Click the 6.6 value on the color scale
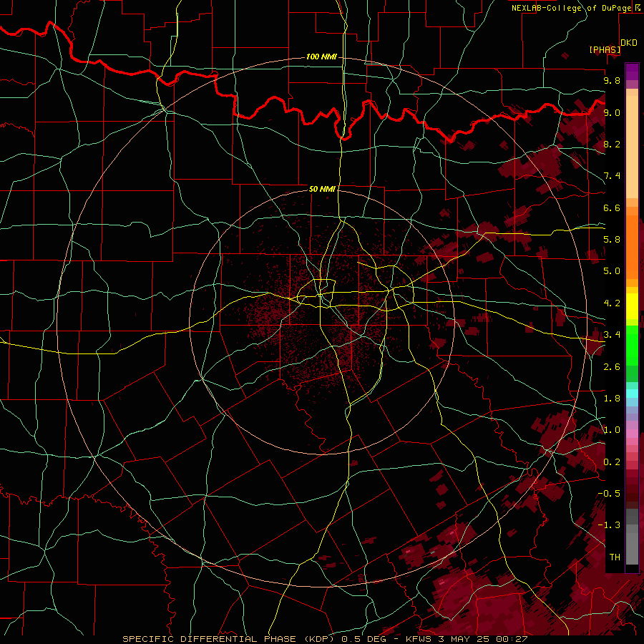 (x=612, y=208)
